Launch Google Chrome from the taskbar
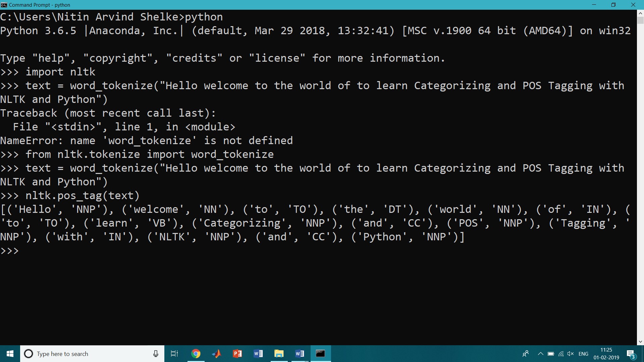644x362 pixels. [196, 354]
